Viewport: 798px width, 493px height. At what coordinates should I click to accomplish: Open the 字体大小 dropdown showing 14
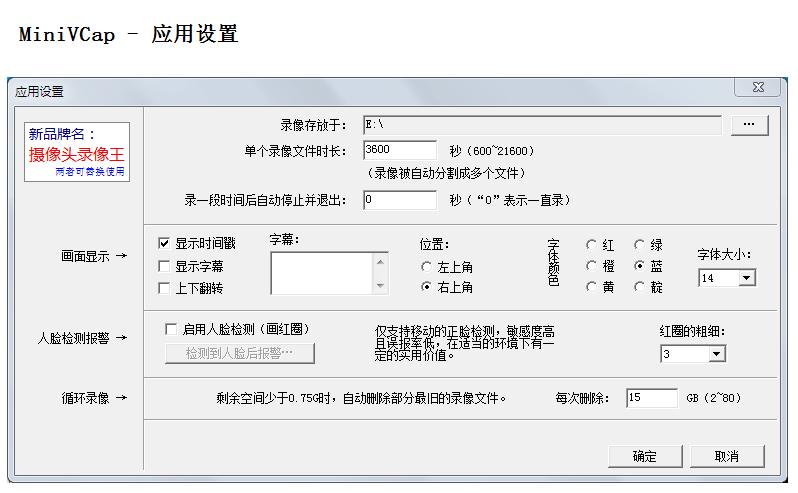pos(747,278)
